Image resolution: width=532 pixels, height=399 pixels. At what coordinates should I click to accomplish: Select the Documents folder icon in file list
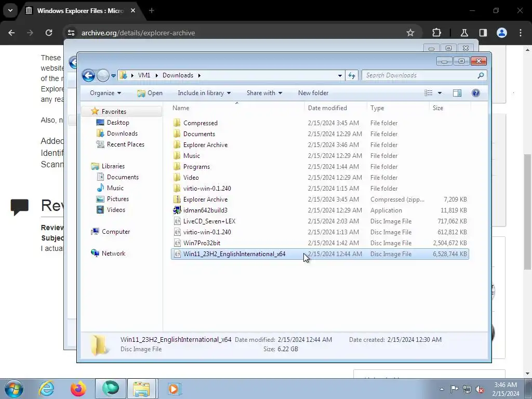177,134
